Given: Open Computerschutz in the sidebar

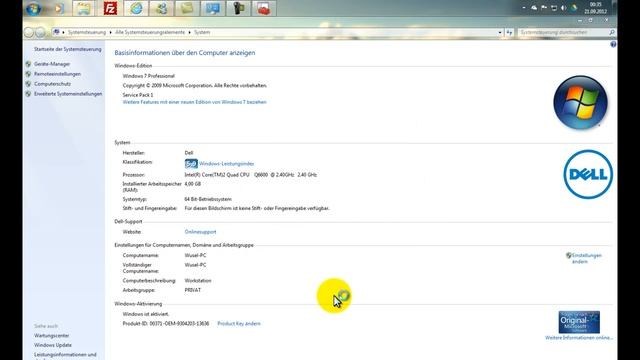Looking at the screenshot, I should point(52,84).
